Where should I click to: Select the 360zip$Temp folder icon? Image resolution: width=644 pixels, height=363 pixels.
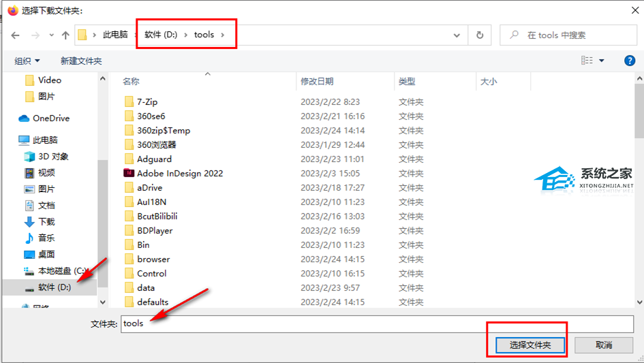pos(129,130)
